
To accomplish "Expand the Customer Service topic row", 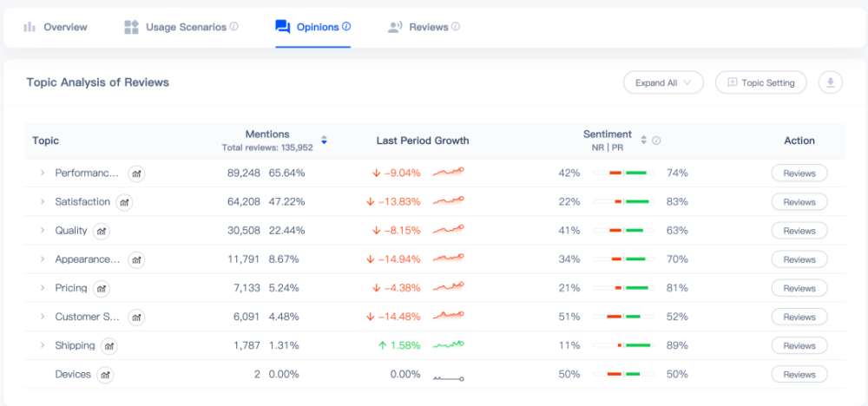I will tap(42, 317).
